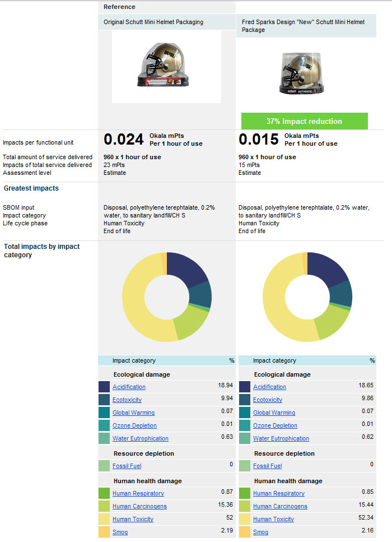The image size is (392, 542).
Task: Open Global Warming link in Original packaging column
Action: (x=133, y=413)
